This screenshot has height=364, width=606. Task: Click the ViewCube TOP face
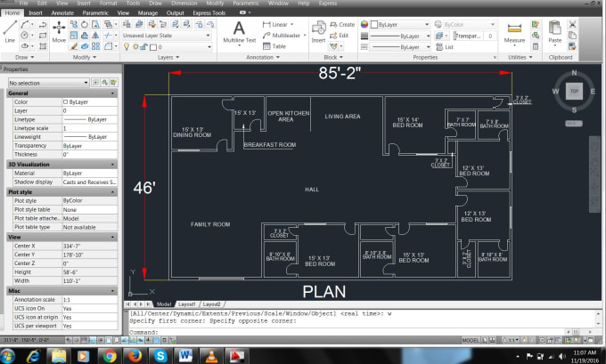point(574,92)
